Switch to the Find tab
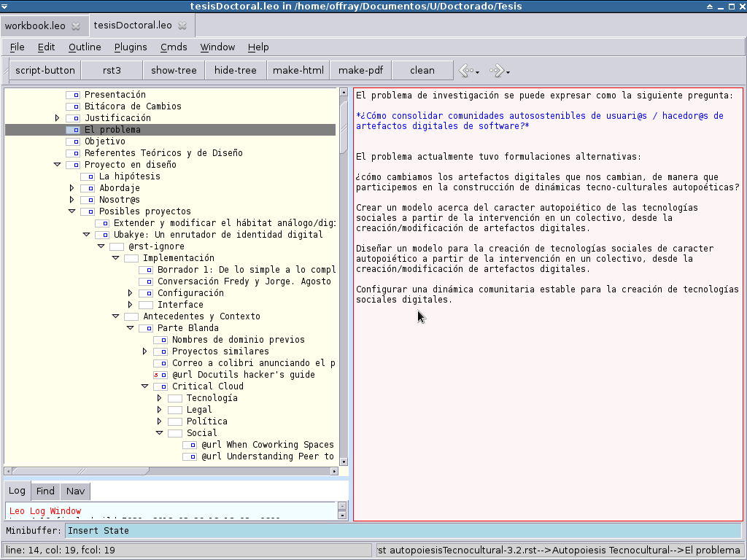The height and width of the screenshot is (560, 747). [x=45, y=491]
